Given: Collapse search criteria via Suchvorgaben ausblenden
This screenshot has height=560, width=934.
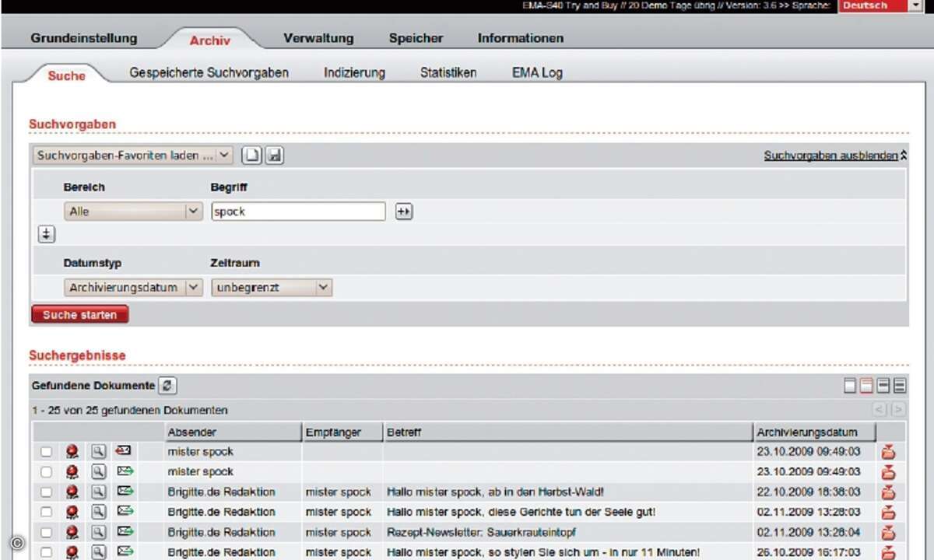Looking at the screenshot, I should 835,156.
